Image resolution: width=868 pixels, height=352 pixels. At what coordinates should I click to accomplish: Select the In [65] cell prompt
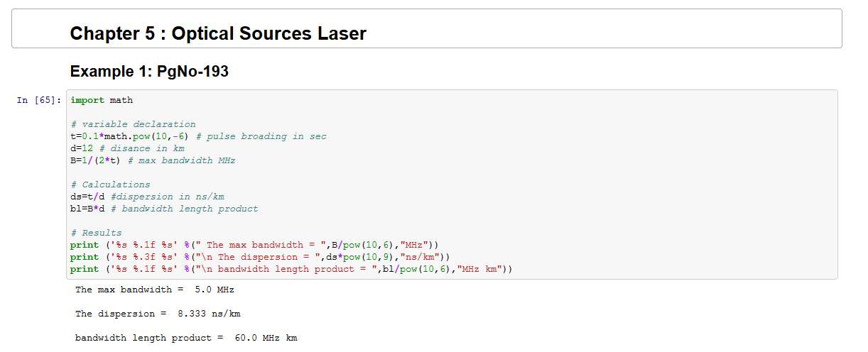36,101
